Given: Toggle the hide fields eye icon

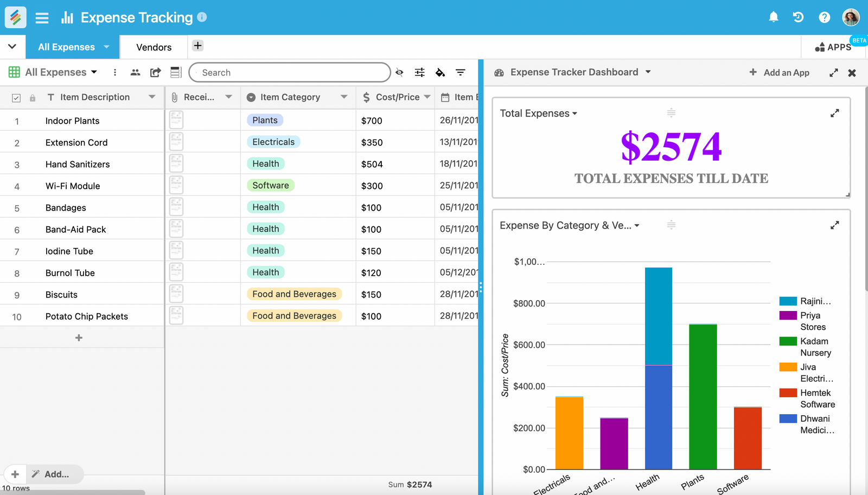Looking at the screenshot, I should pos(399,72).
